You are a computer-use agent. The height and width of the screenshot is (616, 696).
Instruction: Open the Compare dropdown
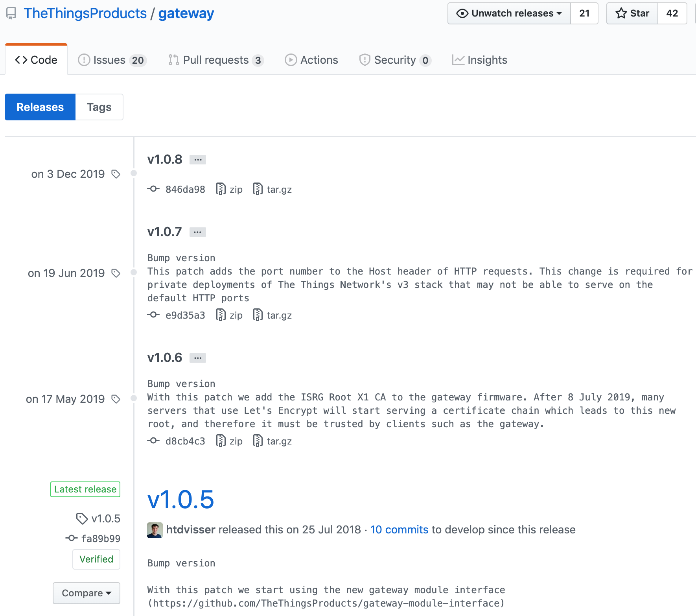(x=87, y=593)
